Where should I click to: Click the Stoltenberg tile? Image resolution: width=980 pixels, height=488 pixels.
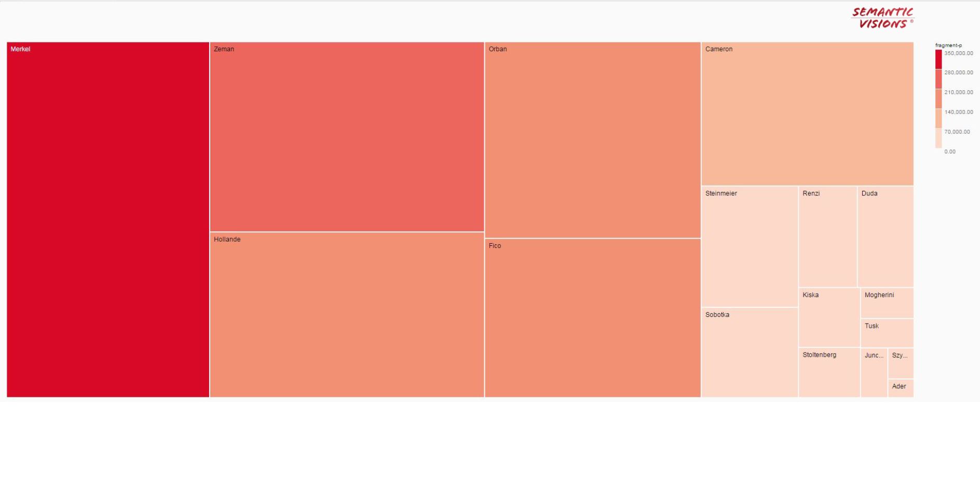pos(829,372)
